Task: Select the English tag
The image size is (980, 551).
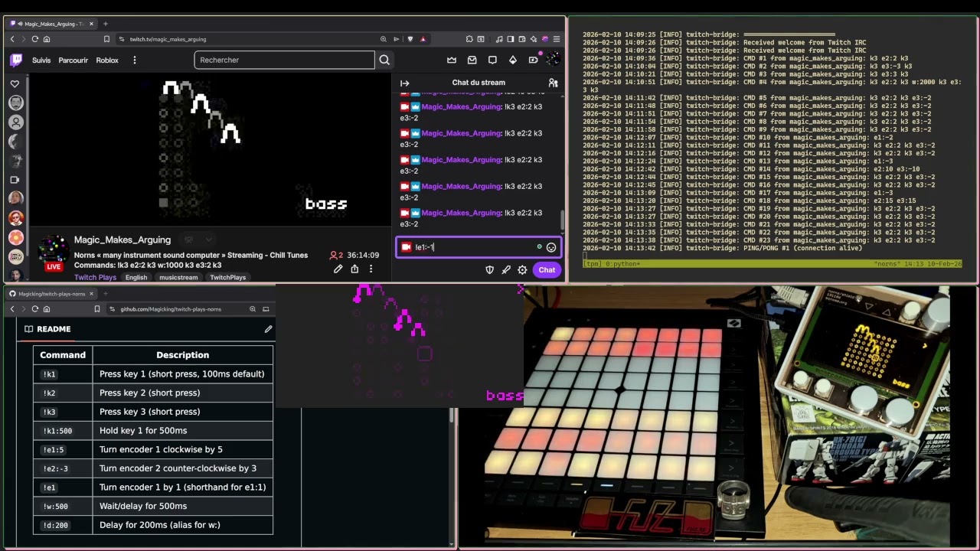Action: click(x=136, y=277)
